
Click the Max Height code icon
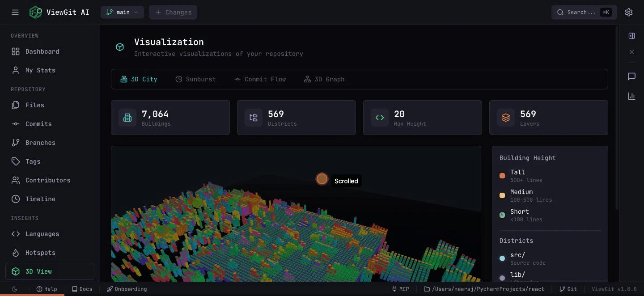point(380,118)
